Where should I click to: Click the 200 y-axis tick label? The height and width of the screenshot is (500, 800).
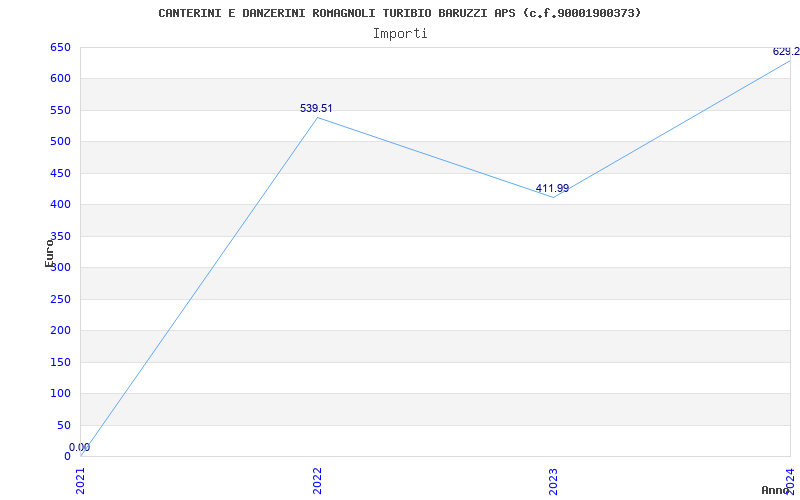pos(60,331)
